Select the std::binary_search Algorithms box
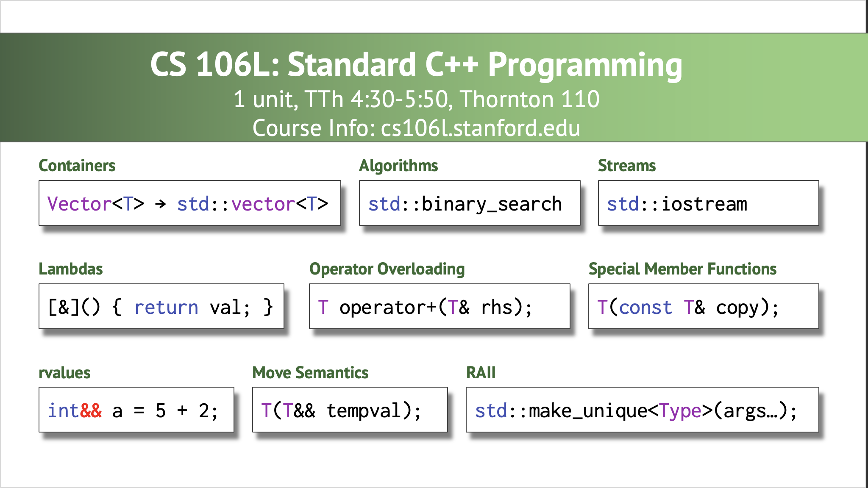 coord(469,203)
